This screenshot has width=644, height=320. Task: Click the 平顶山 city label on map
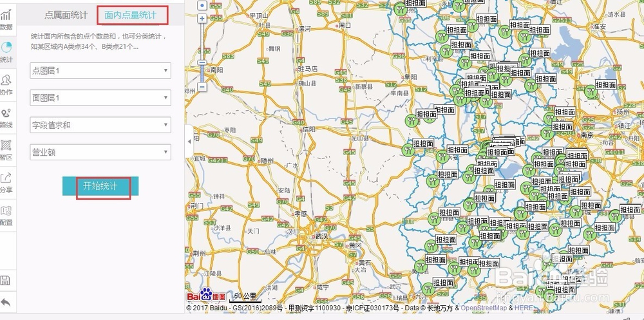click(258, 15)
